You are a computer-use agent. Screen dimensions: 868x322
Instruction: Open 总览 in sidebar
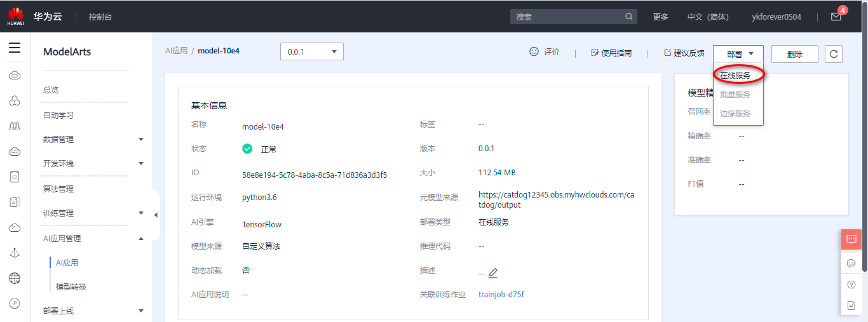(x=51, y=90)
